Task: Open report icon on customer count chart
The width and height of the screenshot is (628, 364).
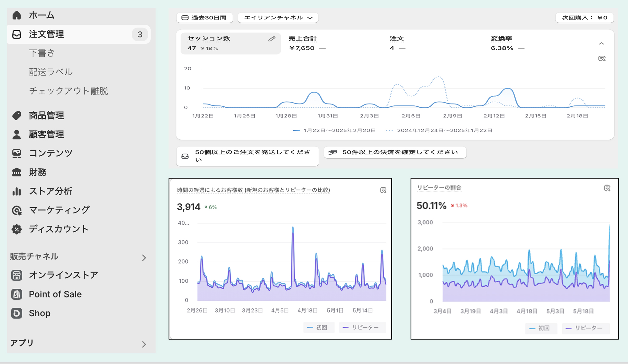Action: click(x=383, y=190)
